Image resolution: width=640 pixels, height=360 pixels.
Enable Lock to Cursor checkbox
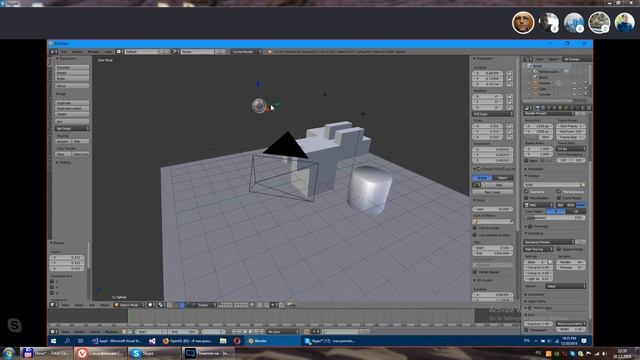(475, 228)
